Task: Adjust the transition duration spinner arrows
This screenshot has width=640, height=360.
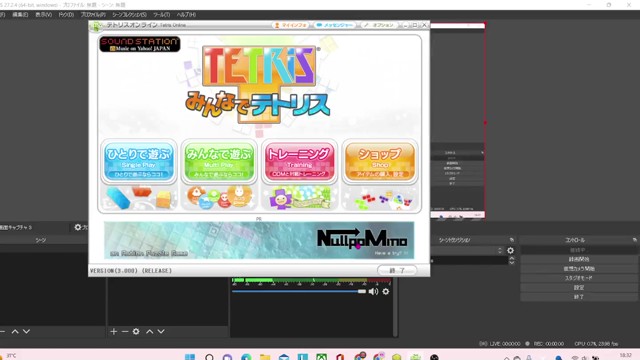Action: 512,260
